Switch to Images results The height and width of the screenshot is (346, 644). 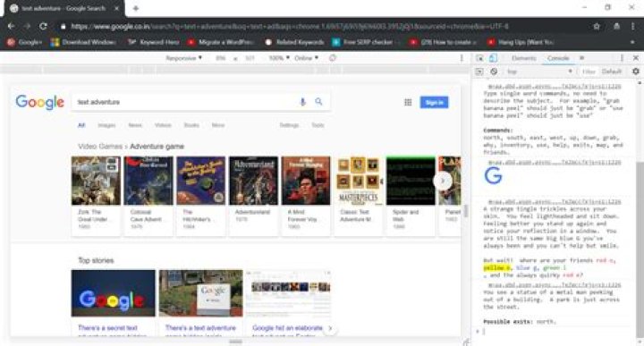tap(106, 125)
